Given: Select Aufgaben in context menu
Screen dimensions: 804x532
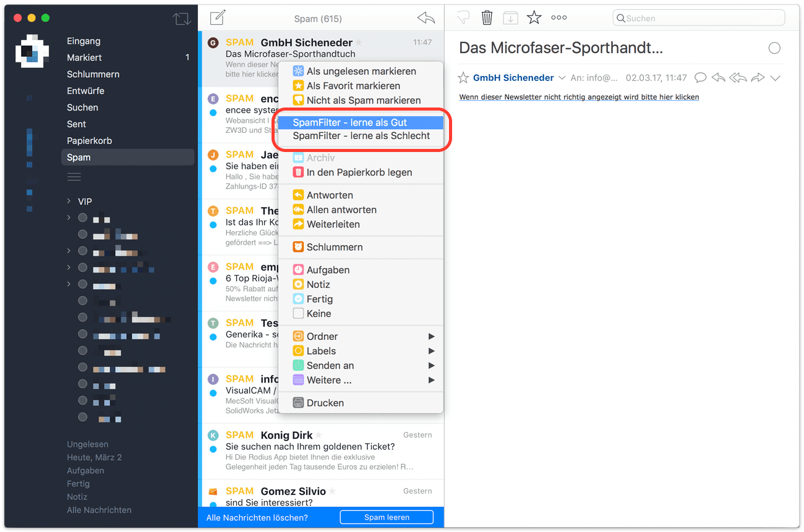Looking at the screenshot, I should pyautogui.click(x=361, y=270).
